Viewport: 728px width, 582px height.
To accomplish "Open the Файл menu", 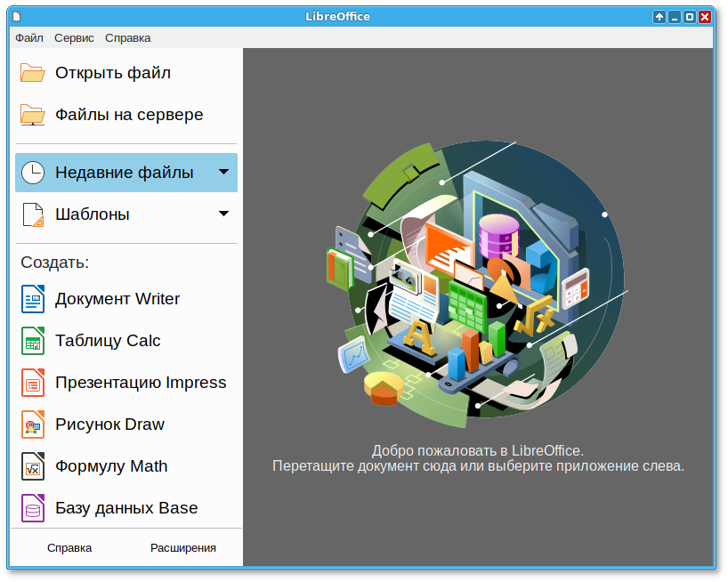I will click(x=29, y=38).
